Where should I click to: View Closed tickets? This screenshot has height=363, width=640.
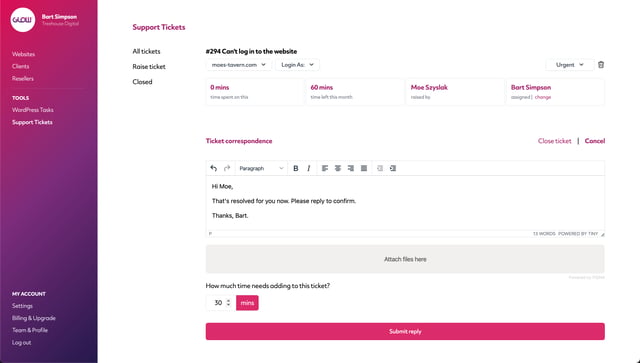pos(142,82)
